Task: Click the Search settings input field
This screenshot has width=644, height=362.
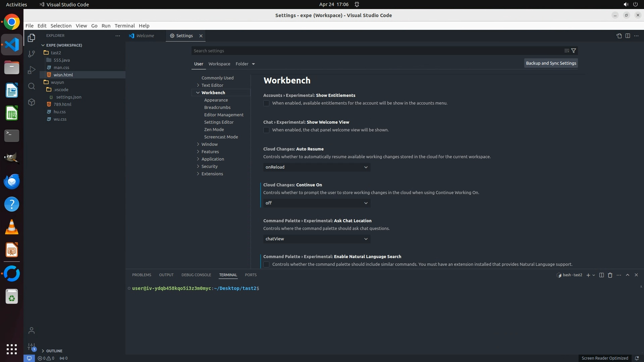Action: (376, 51)
